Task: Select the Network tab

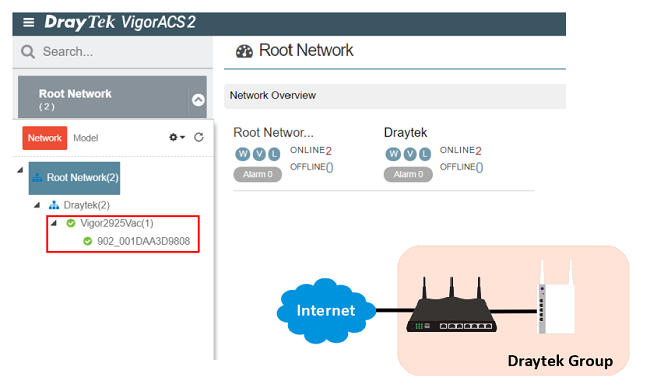Action: (45, 138)
